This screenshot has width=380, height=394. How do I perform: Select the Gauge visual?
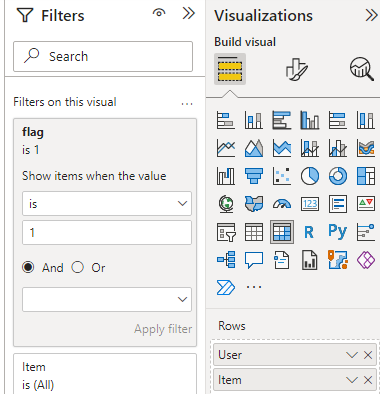coord(282,204)
